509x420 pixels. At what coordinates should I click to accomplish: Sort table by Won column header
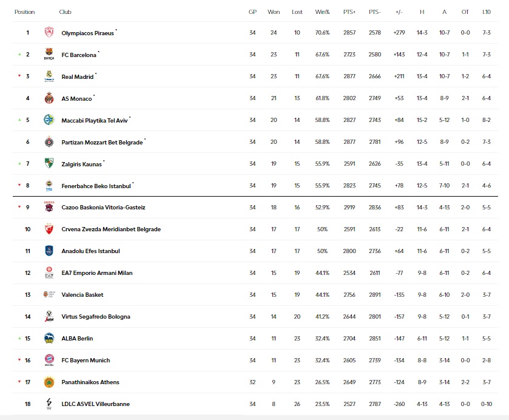click(x=274, y=12)
